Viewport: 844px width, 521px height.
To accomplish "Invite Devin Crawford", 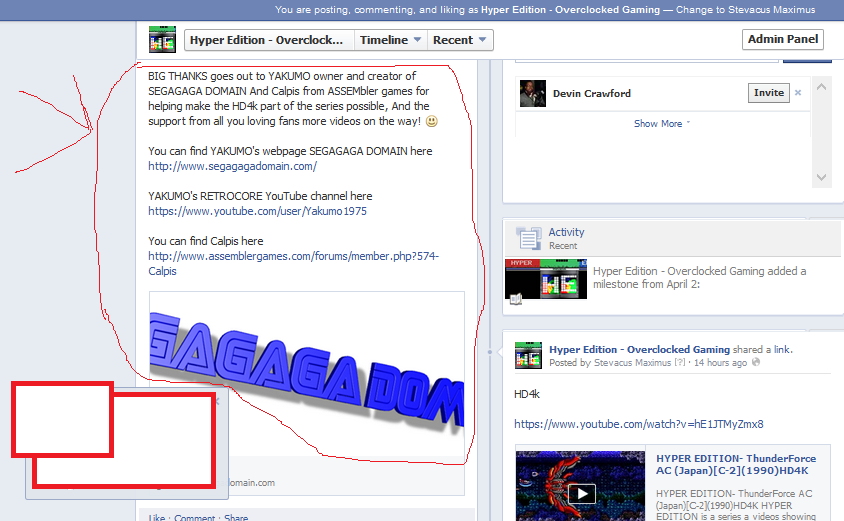I will tap(769, 93).
